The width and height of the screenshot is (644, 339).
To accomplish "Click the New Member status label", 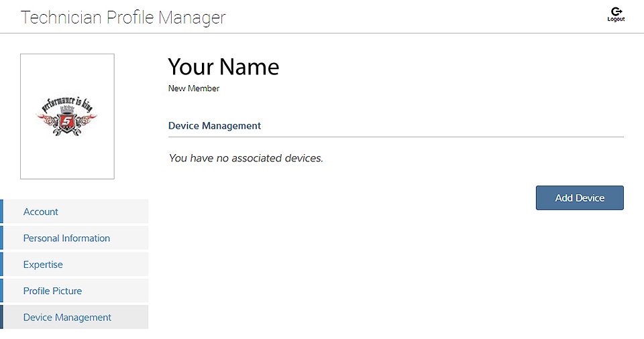I will [194, 88].
